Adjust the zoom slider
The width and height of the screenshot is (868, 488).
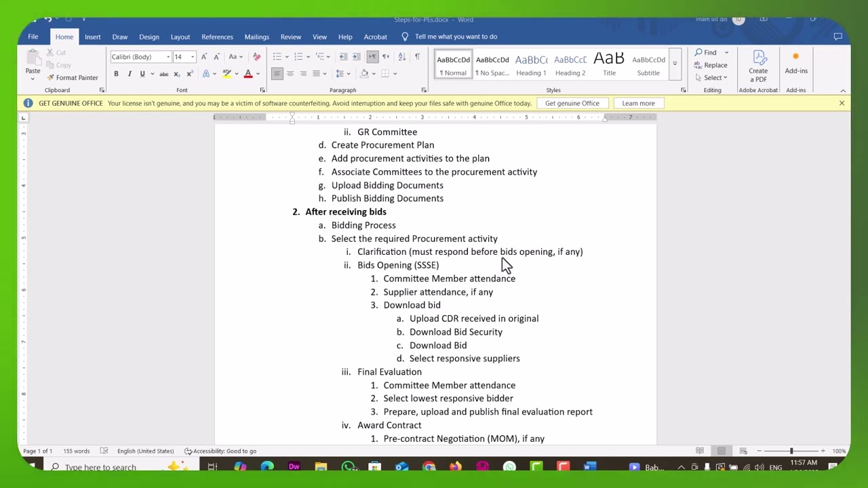(791, 451)
